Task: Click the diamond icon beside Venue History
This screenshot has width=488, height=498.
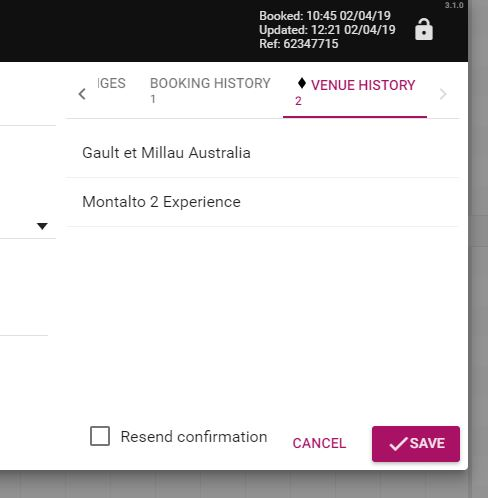Action: coord(302,83)
